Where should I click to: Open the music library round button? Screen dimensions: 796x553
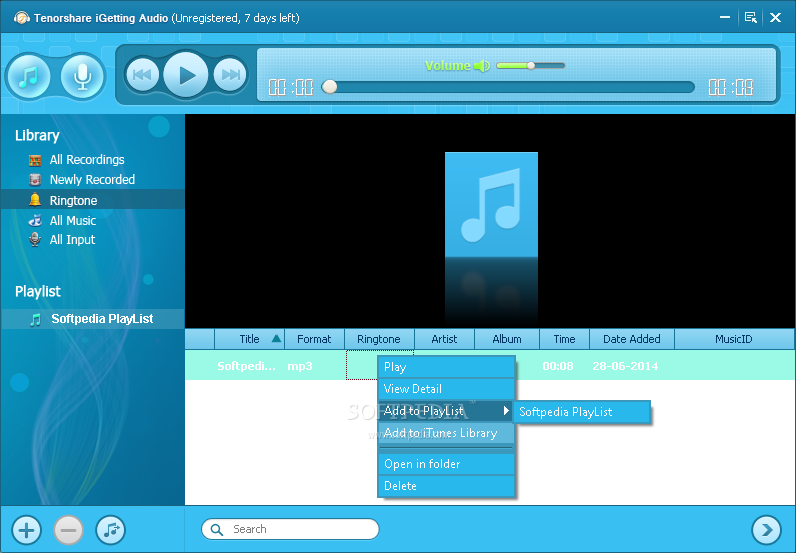click(x=28, y=76)
